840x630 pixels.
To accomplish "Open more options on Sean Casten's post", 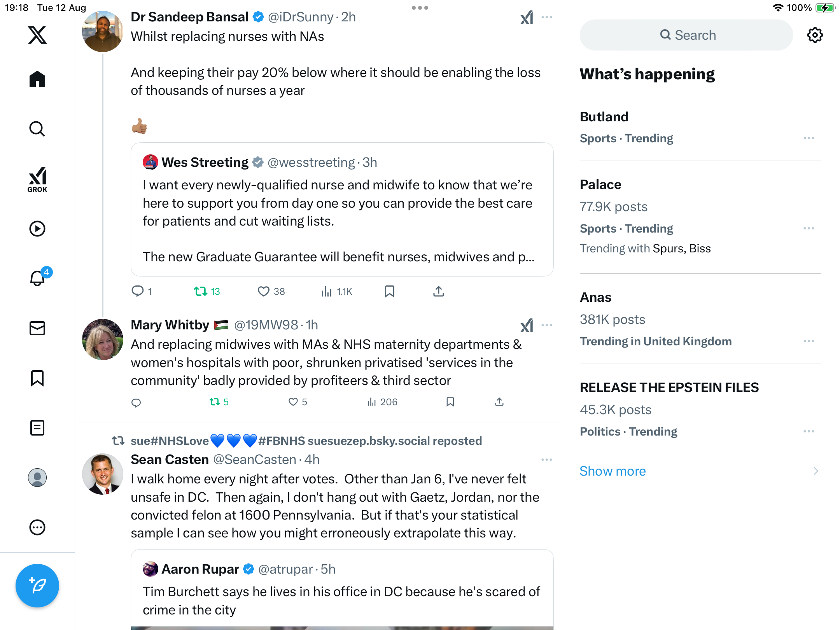I will [546, 460].
